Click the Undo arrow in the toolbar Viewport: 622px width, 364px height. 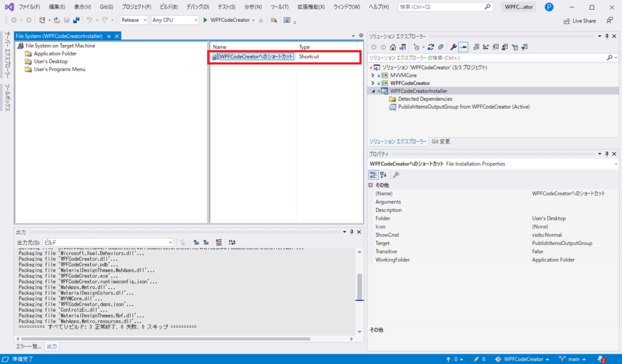pos(89,20)
